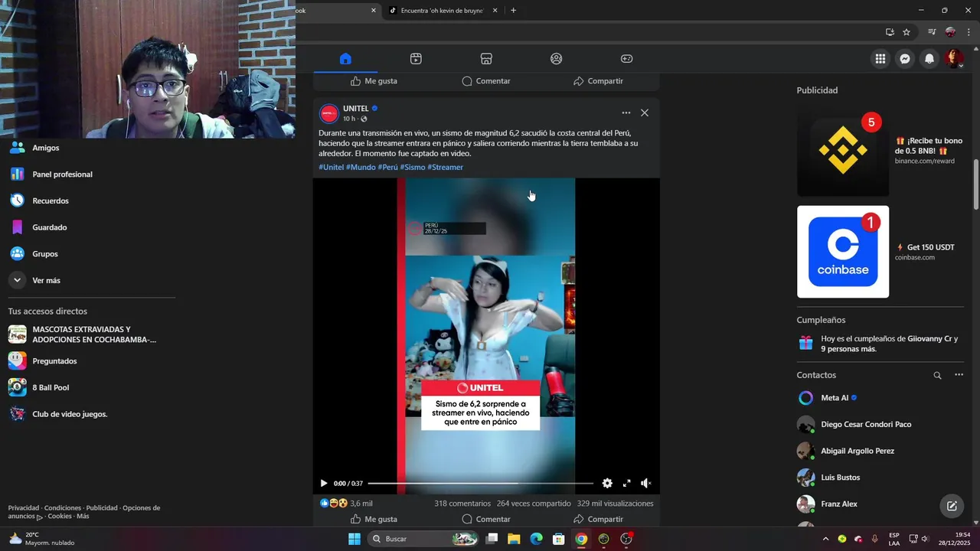
Task: Enter video fullscreen mode
Action: tap(626, 483)
